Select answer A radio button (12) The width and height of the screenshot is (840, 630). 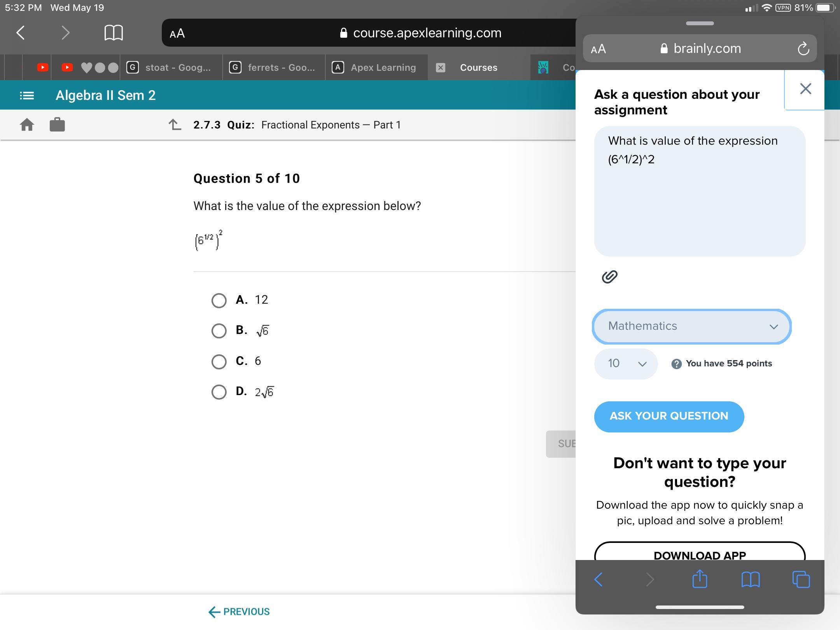219,301
